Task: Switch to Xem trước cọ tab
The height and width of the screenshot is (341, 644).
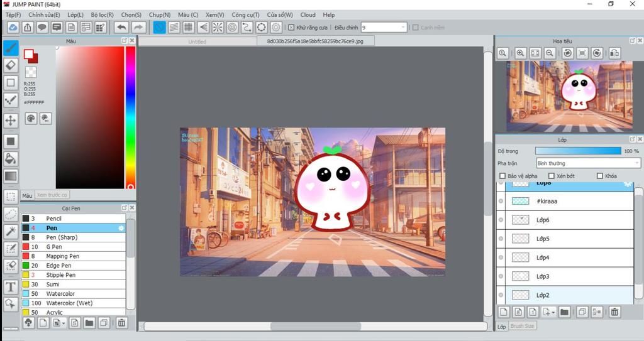Action: point(52,195)
